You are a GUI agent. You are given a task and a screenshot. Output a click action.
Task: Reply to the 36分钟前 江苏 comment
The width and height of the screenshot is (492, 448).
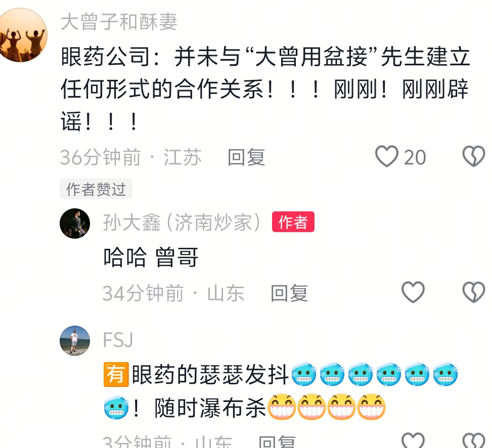click(x=246, y=157)
